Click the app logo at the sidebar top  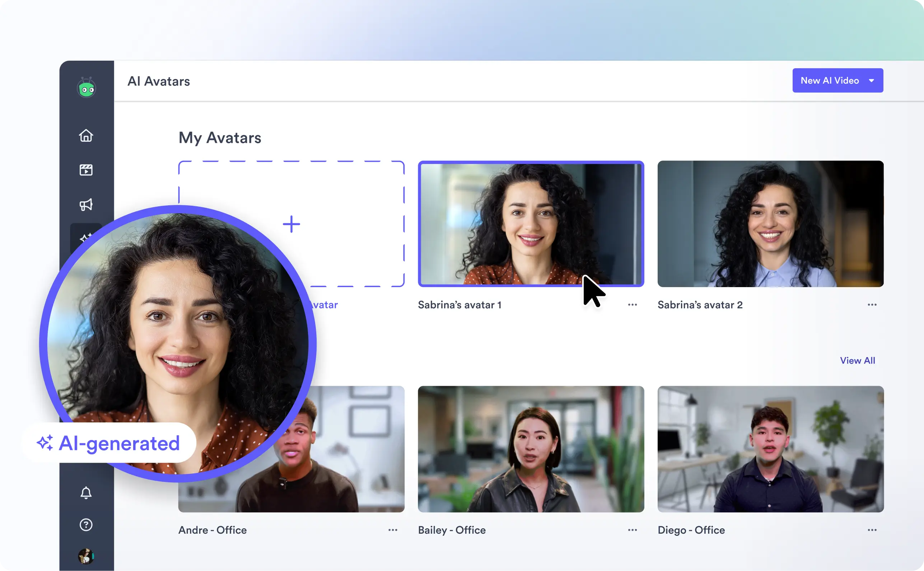pos(86,88)
